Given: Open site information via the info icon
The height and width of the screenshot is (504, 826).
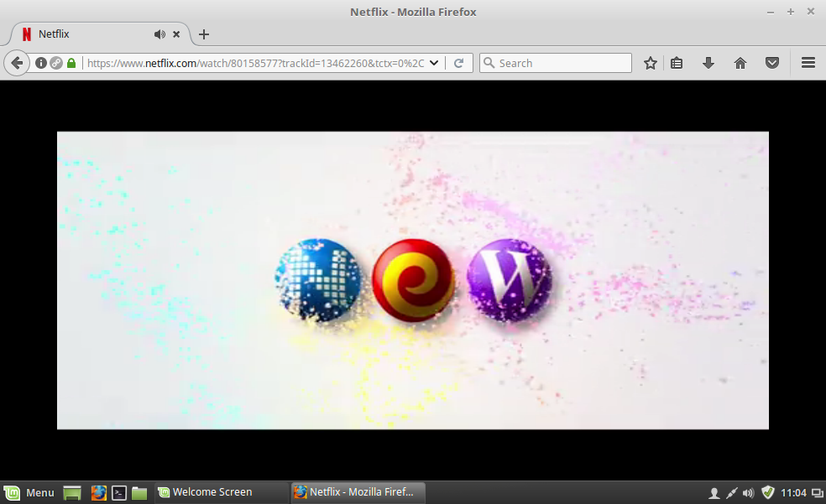Looking at the screenshot, I should coord(40,63).
